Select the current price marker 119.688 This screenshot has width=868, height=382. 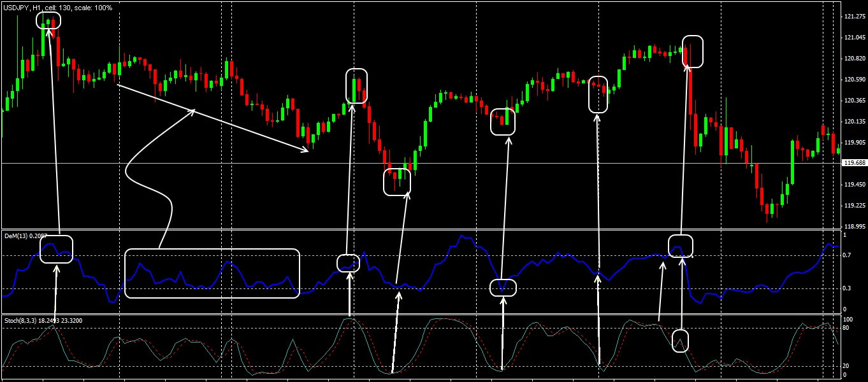pyautogui.click(x=855, y=163)
